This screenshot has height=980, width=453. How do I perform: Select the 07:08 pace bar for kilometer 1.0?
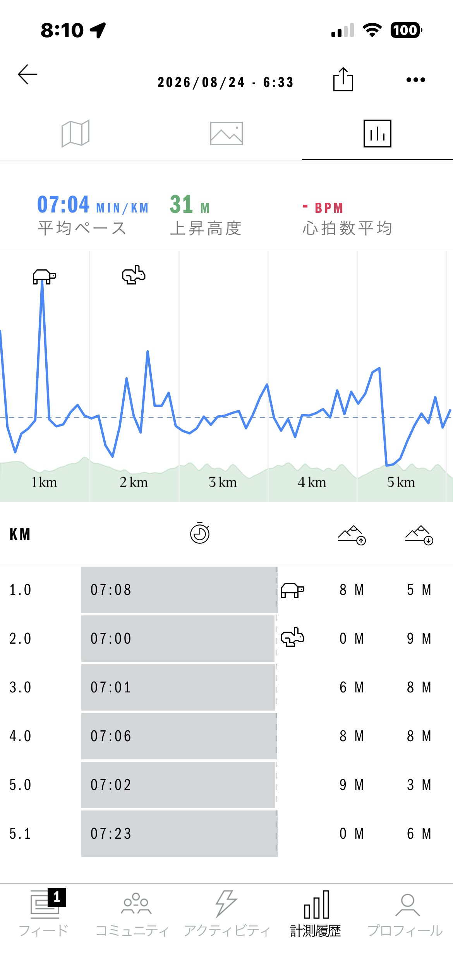tap(180, 590)
